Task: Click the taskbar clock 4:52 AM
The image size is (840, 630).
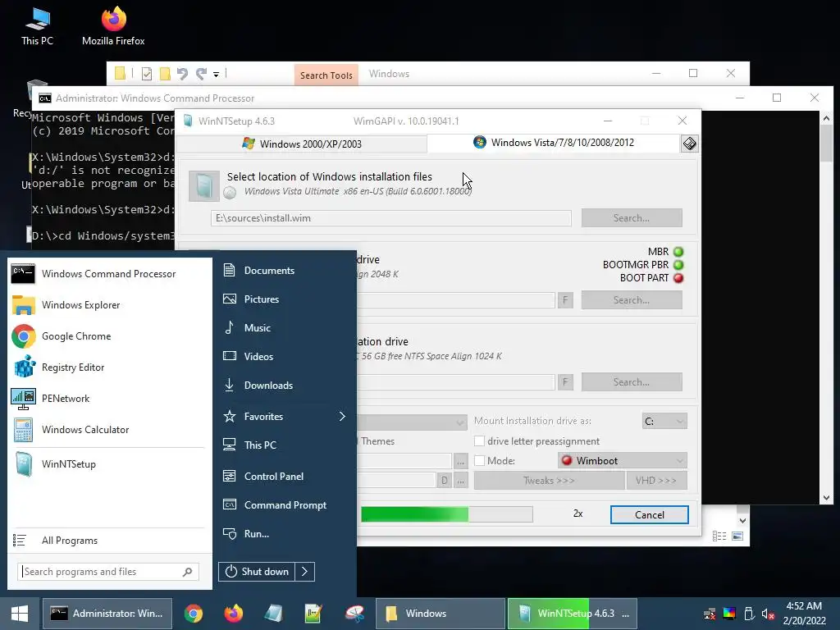Action: coord(804,606)
